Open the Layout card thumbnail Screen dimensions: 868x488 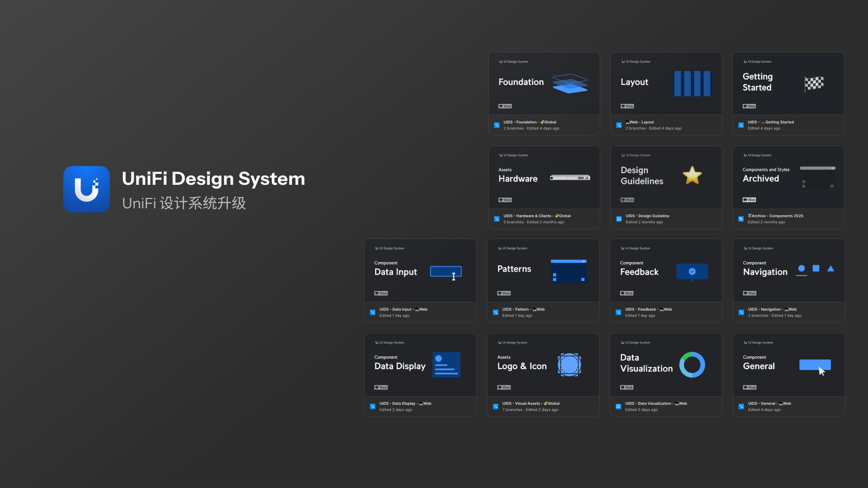pos(666,84)
